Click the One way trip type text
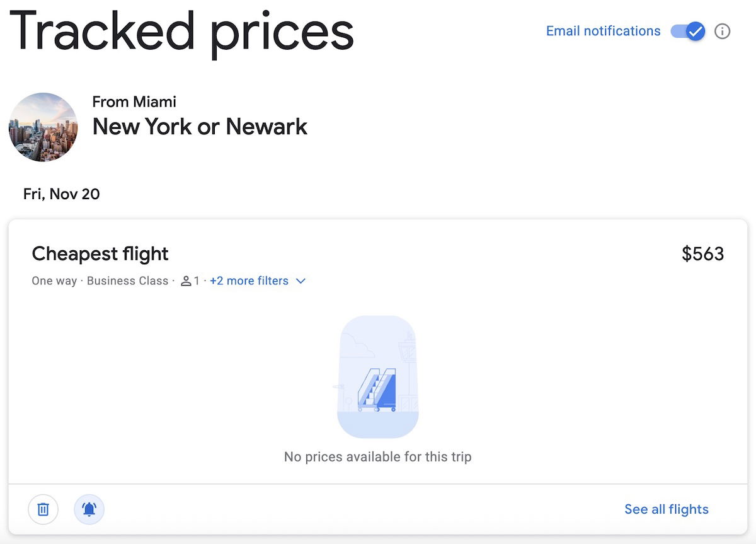The image size is (756, 544). click(54, 281)
